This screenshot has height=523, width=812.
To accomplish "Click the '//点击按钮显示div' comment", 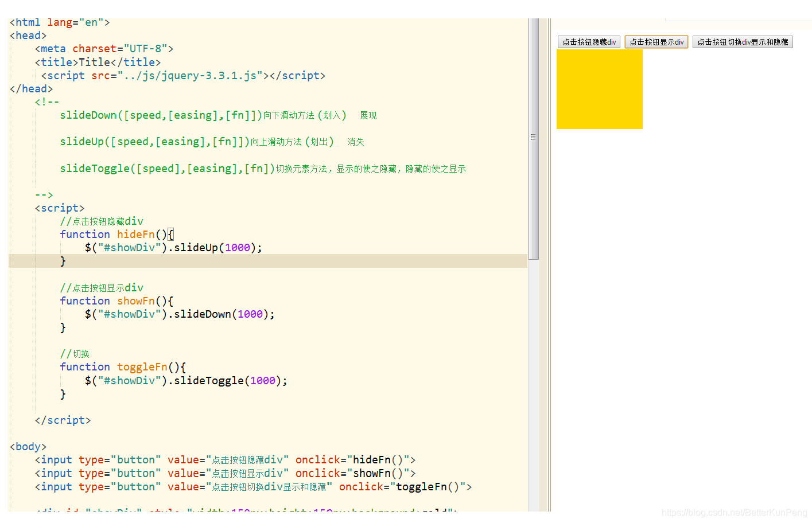I will [x=102, y=288].
